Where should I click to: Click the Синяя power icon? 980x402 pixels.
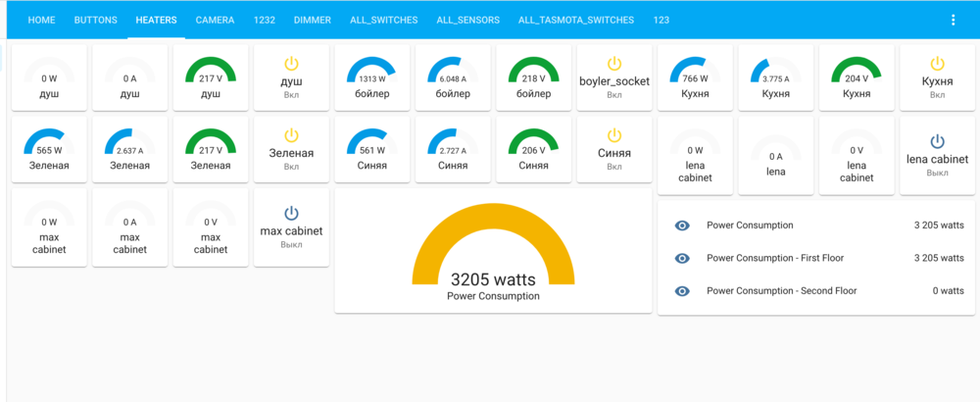(614, 135)
